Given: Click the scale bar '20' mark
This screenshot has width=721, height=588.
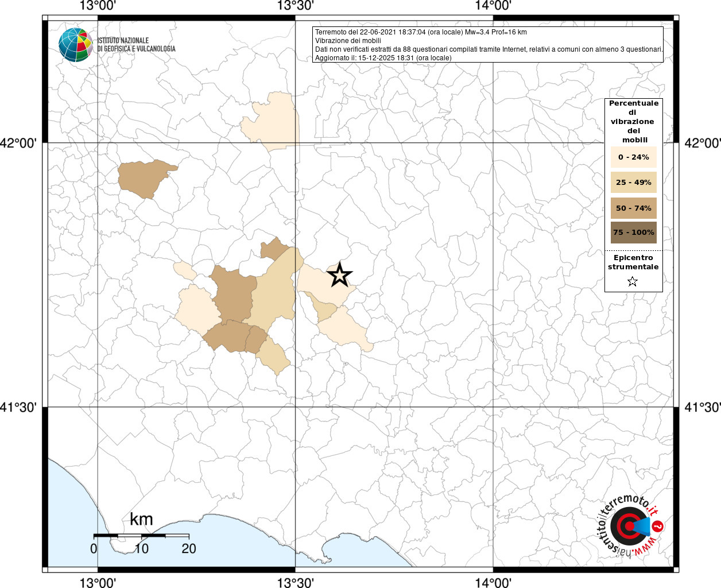Looking at the screenshot, I should coord(189,548).
